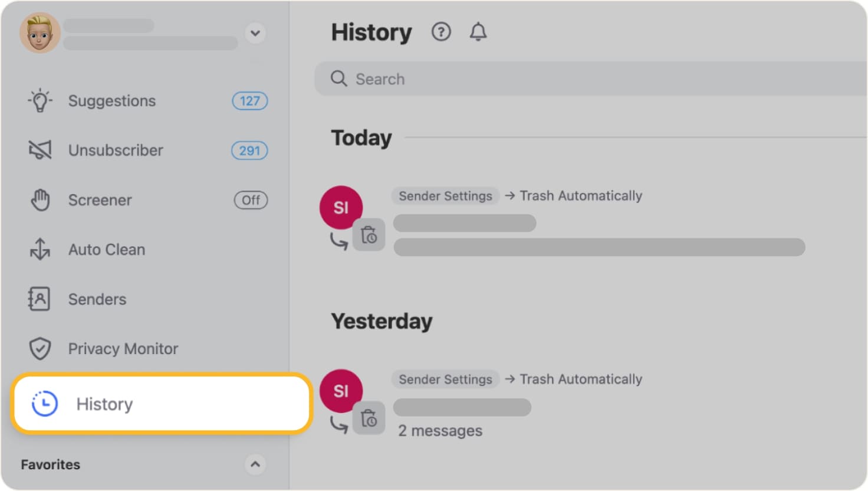Click inside the Search field
Image resolution: width=868 pixels, height=491 pixels.
pos(472,78)
